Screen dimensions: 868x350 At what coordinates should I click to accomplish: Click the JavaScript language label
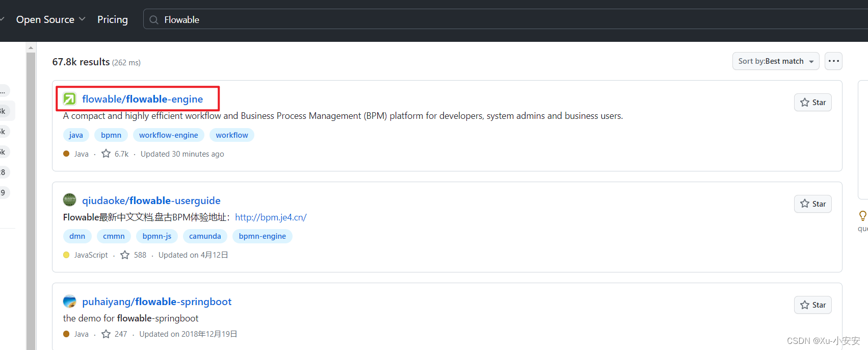tap(91, 255)
